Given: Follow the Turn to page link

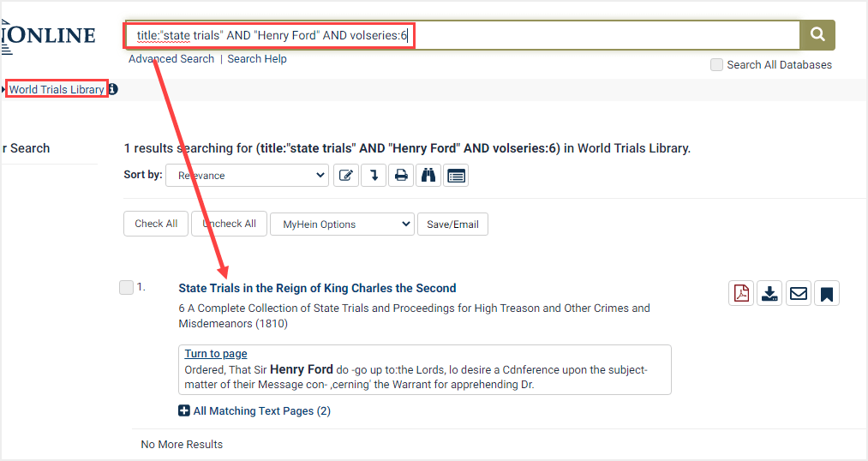Looking at the screenshot, I should point(216,354).
